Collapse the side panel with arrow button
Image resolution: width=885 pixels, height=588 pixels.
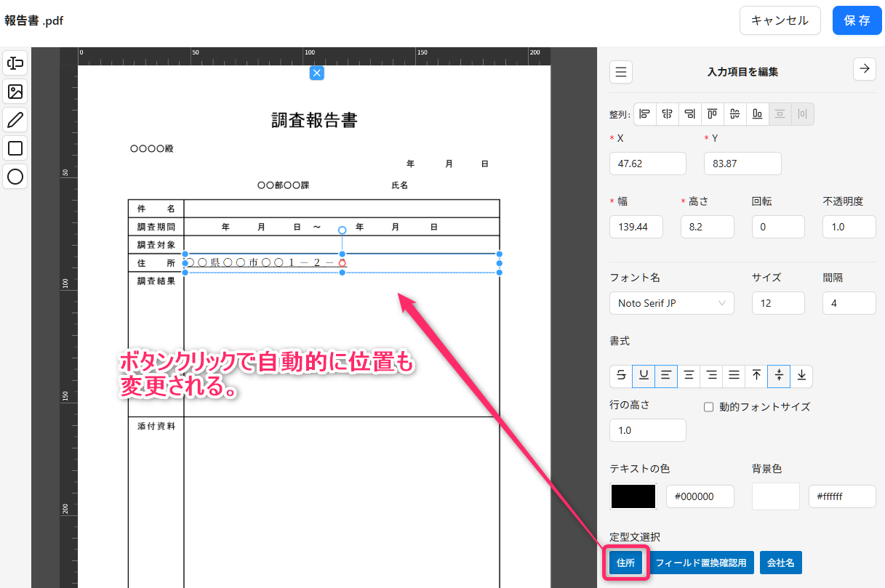[864, 68]
